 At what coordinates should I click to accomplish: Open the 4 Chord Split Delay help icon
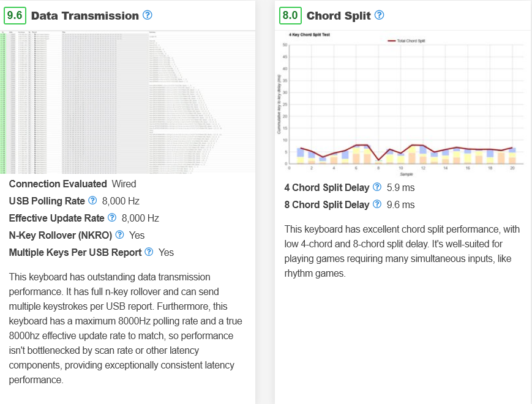coord(377,187)
